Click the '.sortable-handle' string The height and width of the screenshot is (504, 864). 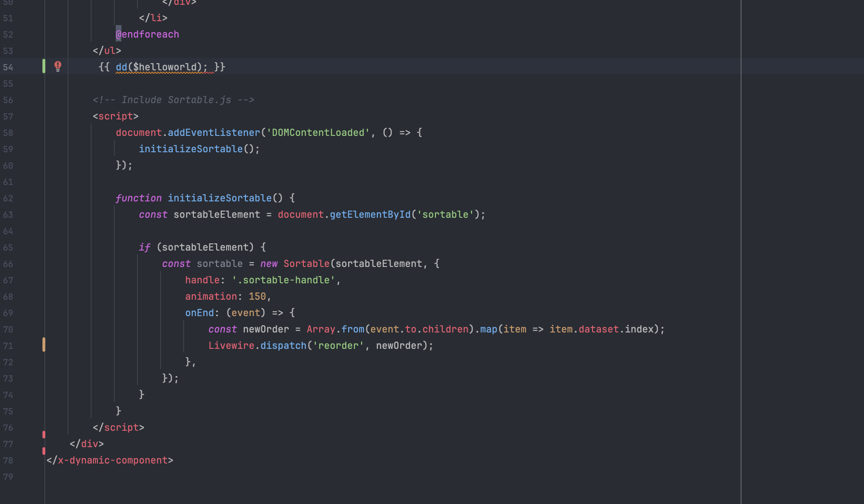point(283,280)
